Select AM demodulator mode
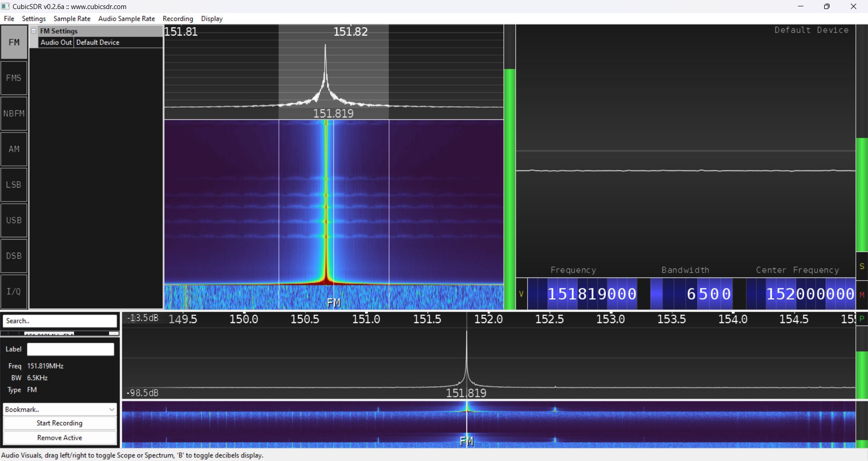Viewport: 868px width, 461px height. click(14, 149)
